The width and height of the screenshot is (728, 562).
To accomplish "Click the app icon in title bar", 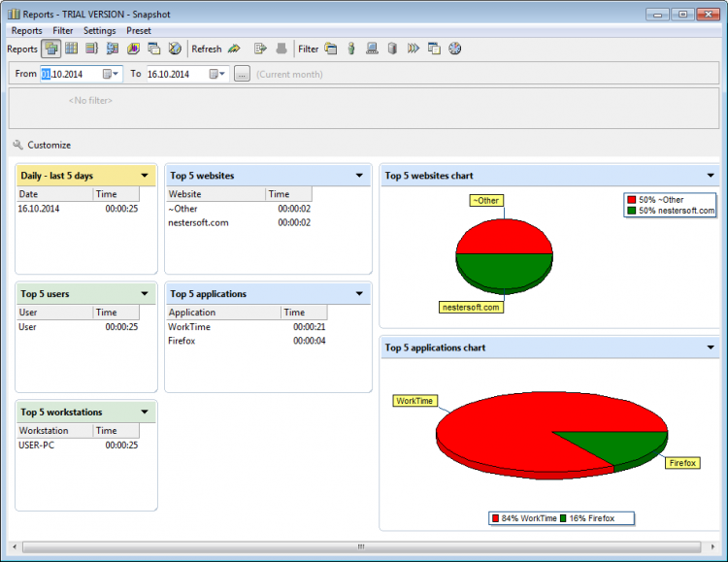I will point(14,14).
